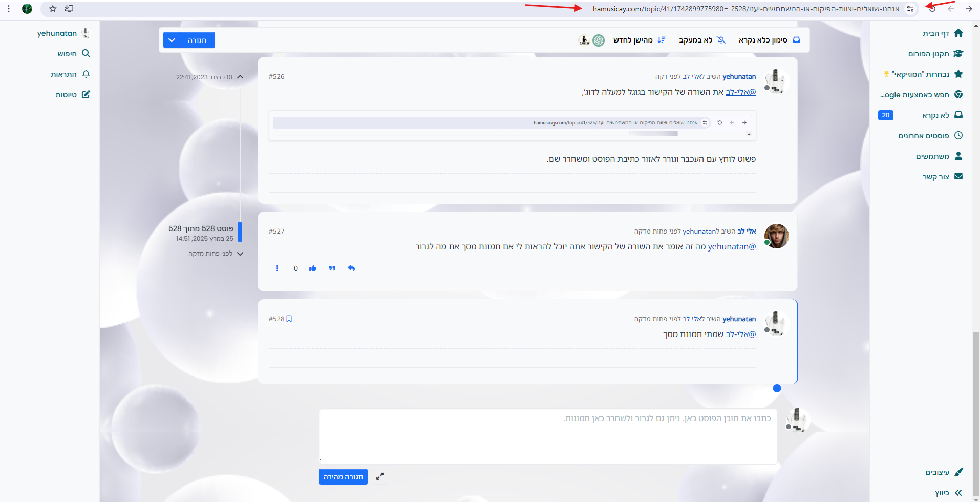The width and height of the screenshot is (980, 502).
Task: Click the page vertical scrollbar
Action: click(976, 415)
